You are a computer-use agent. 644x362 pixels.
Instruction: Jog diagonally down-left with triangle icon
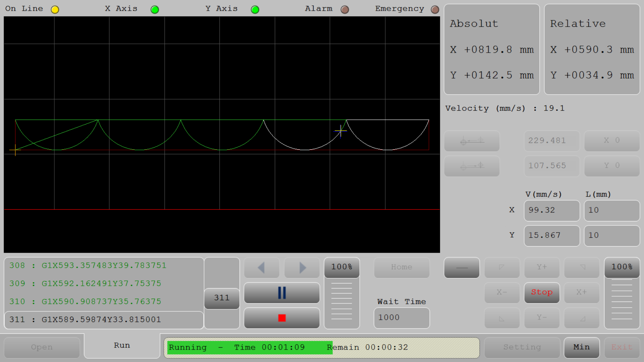point(502,318)
